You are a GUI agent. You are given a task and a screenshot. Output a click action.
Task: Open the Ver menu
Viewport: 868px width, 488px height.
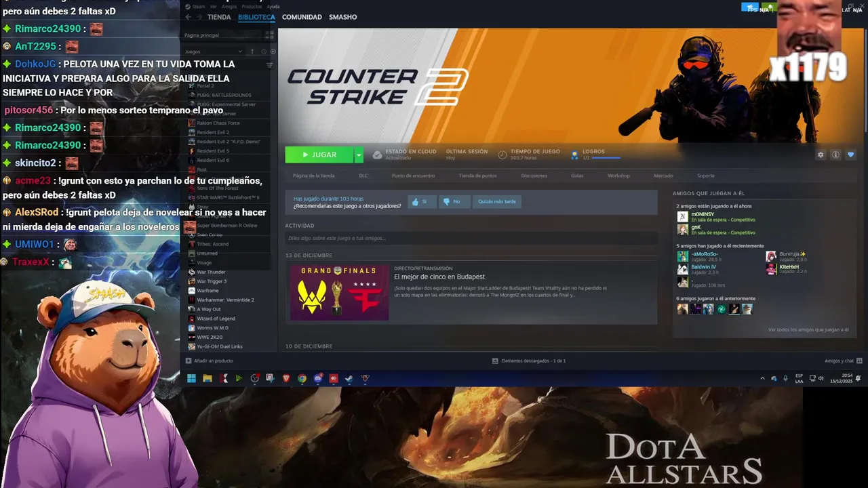coord(214,6)
